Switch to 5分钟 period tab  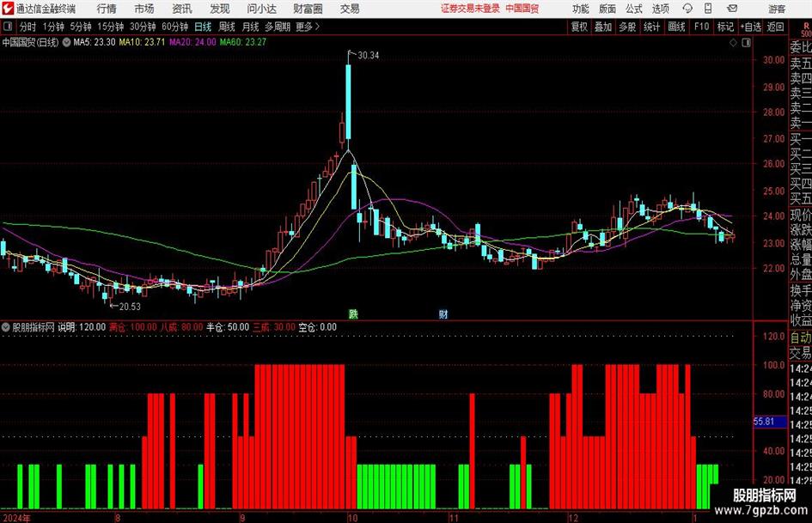pos(81,27)
